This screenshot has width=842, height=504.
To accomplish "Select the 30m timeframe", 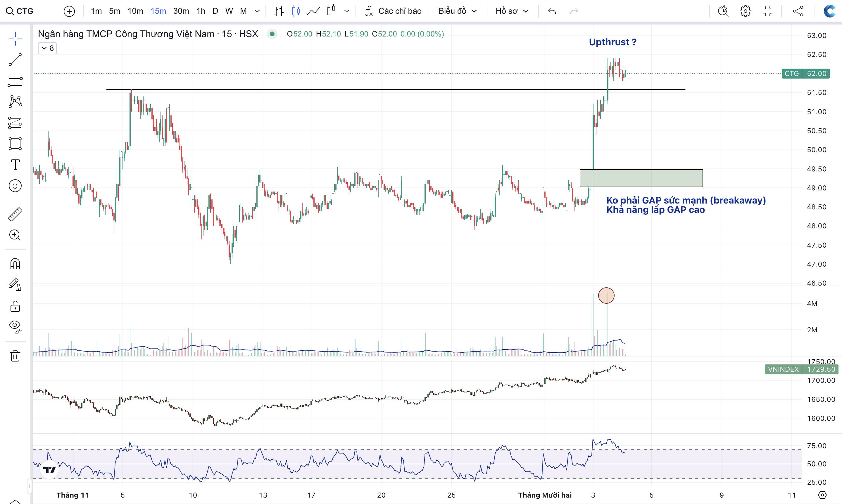I will pyautogui.click(x=181, y=11).
